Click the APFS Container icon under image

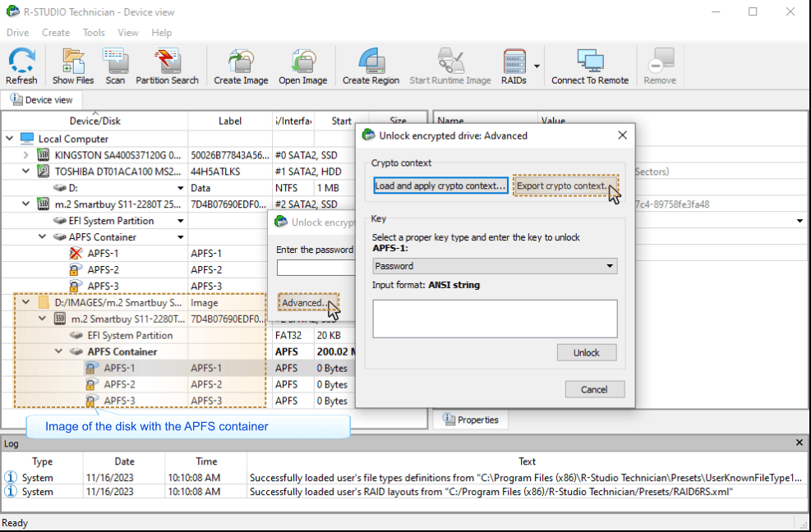[76, 351]
